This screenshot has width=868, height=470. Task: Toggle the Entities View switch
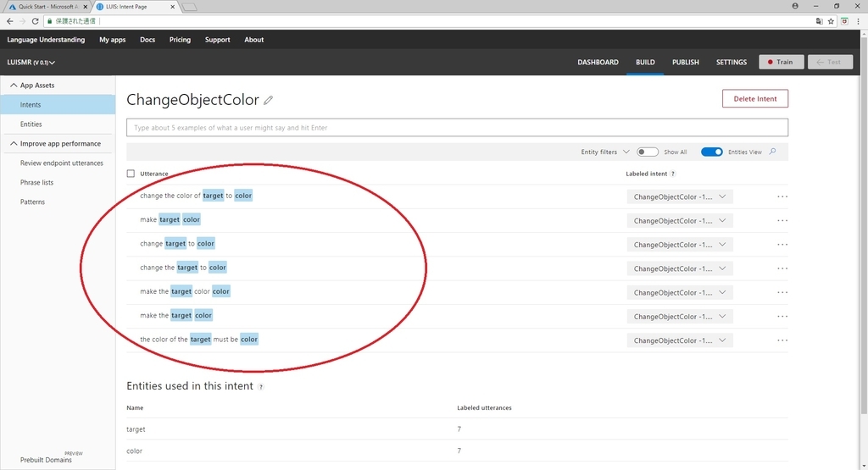pos(711,152)
